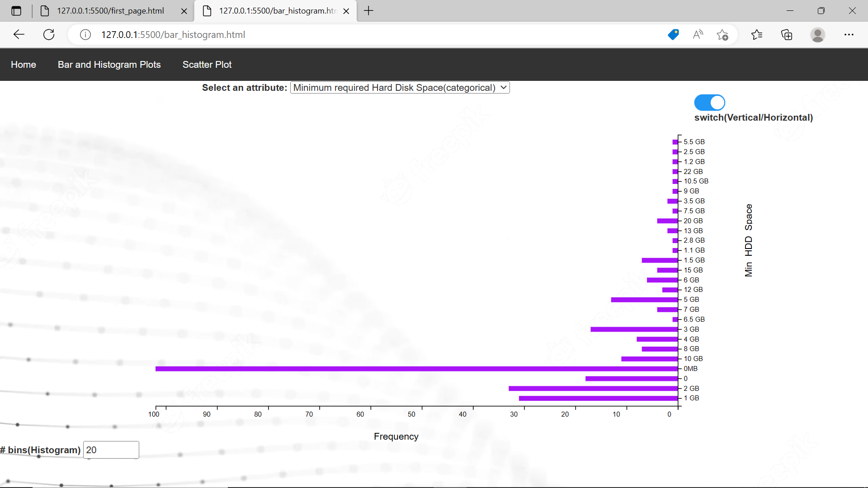Open the Collections icon
868x488 pixels.
787,35
